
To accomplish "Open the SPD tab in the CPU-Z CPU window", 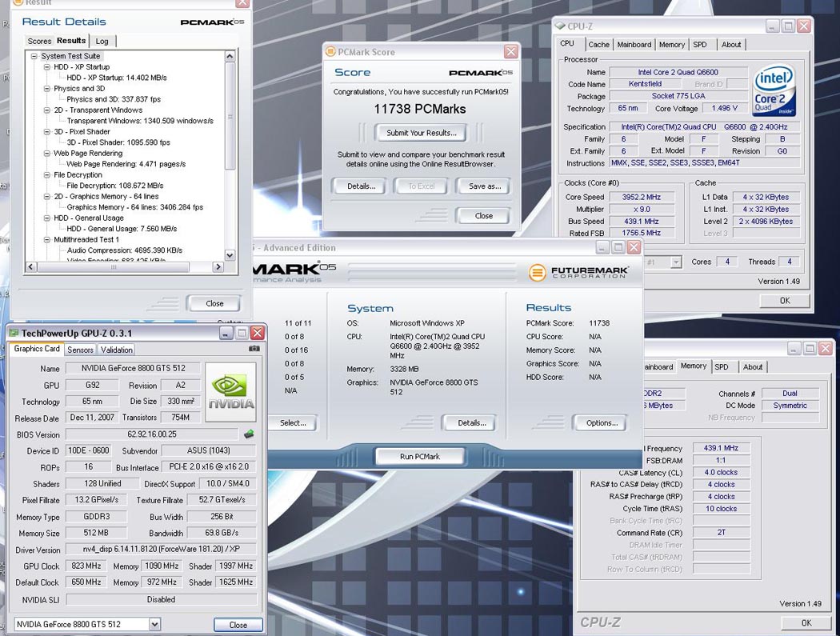I will click(700, 45).
